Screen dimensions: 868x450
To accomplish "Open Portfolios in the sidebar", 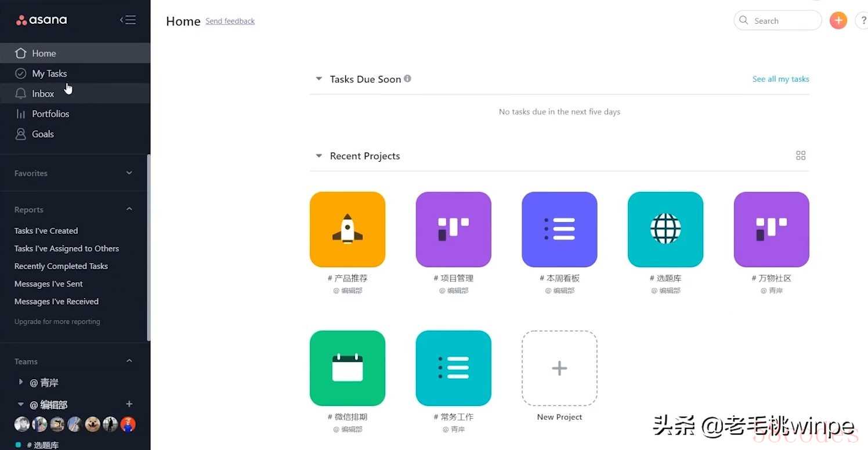I will [75, 114].
